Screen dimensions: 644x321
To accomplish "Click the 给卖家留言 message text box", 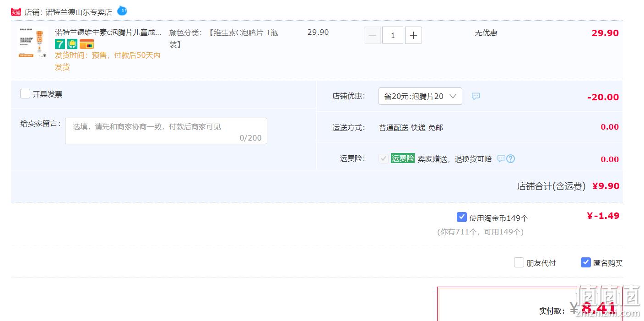I will point(166,131).
